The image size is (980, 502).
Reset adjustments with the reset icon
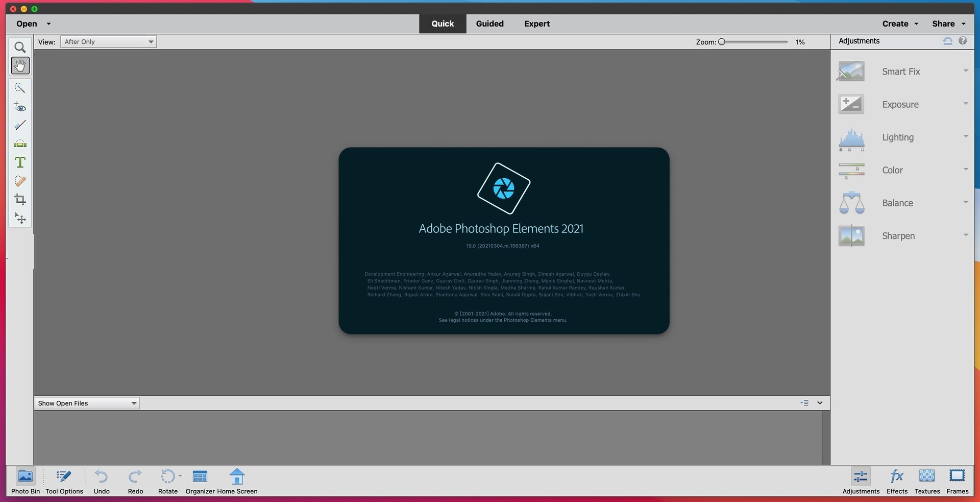coord(947,41)
